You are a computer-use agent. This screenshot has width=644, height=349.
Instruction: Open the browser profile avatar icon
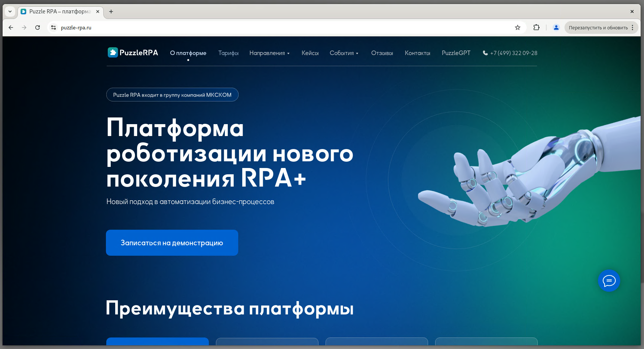point(556,28)
